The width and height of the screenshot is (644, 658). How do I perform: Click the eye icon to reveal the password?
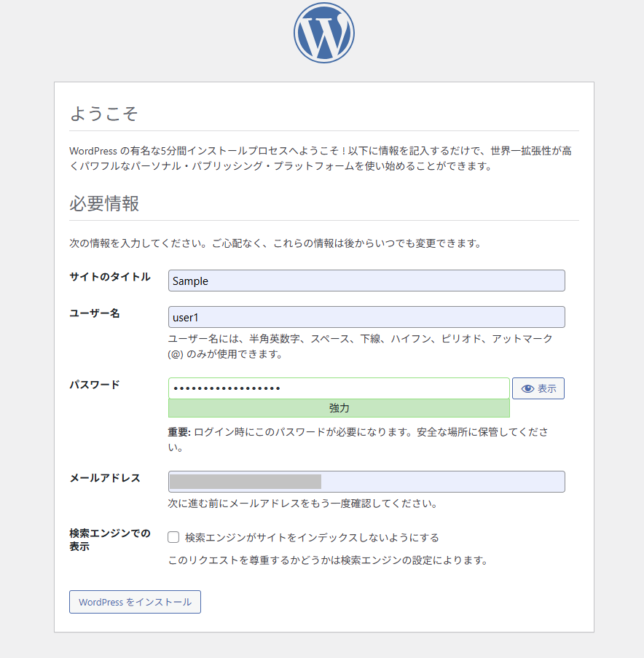click(x=528, y=389)
